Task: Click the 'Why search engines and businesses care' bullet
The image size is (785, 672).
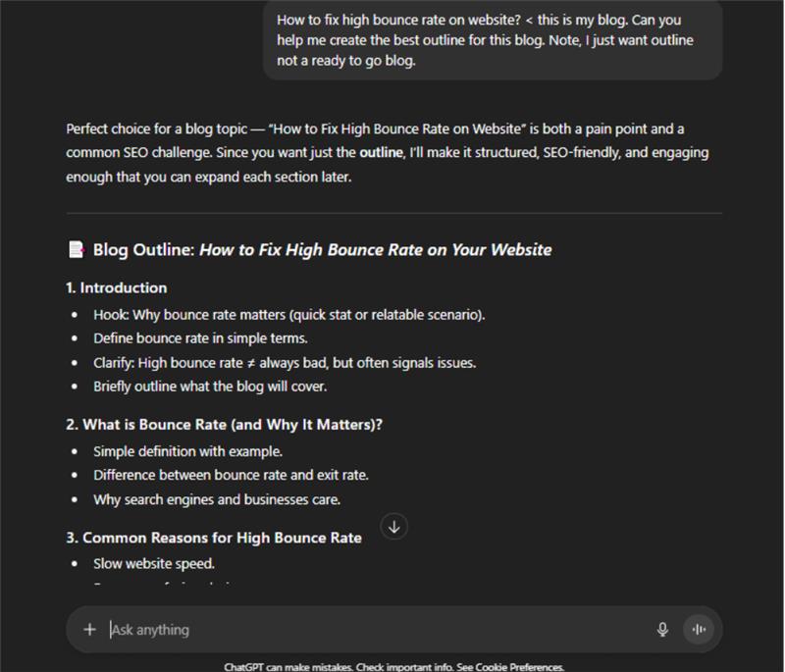Action: click(x=217, y=499)
